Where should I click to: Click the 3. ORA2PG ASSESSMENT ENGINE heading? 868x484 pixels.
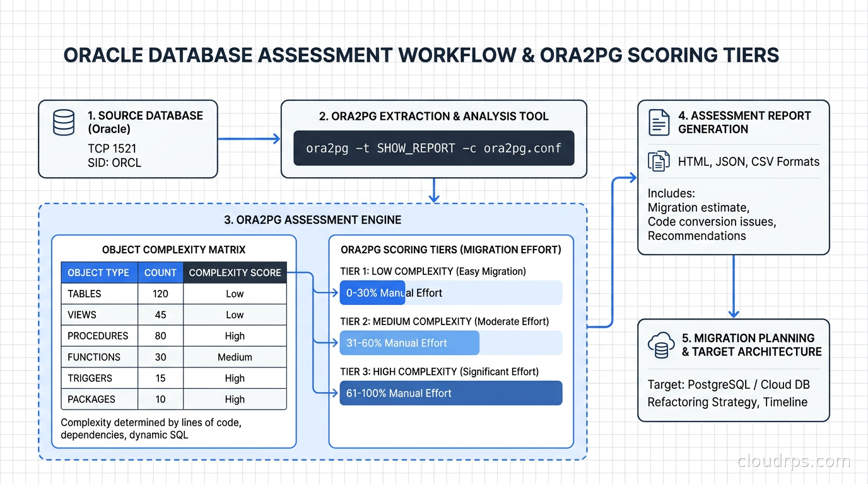(x=313, y=220)
